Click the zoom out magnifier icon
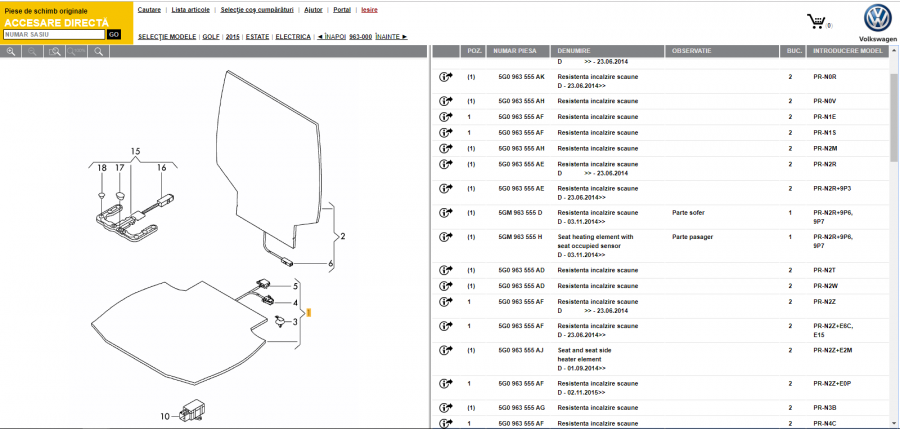This screenshot has width=900, height=429. 33,51
